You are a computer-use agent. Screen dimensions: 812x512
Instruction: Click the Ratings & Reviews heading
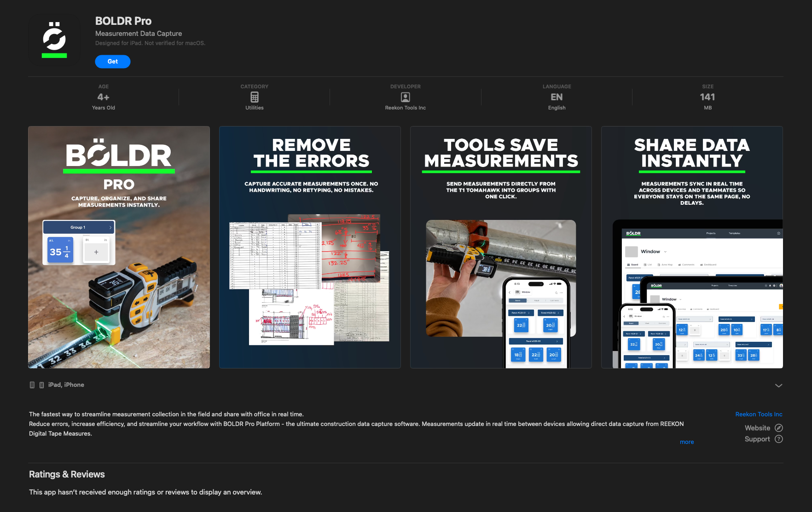67,474
